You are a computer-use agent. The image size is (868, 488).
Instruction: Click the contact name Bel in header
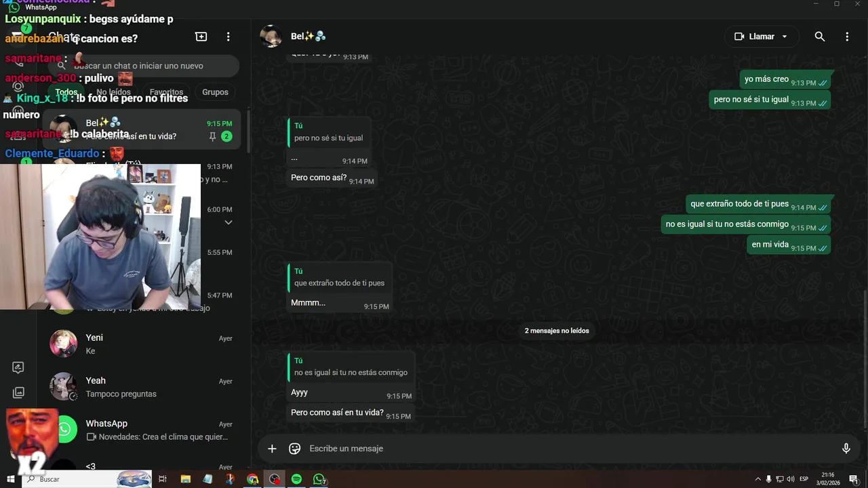[x=309, y=37]
